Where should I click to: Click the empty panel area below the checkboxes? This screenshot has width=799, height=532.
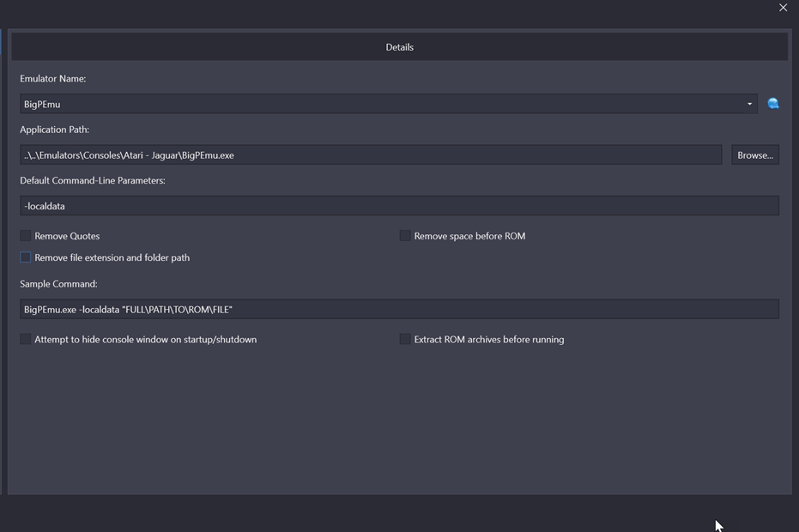click(x=400, y=420)
